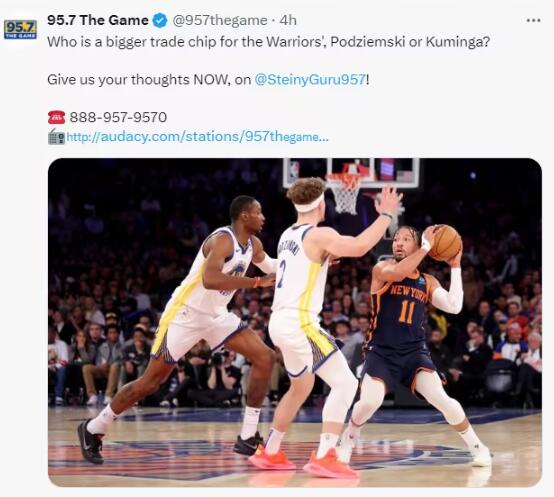Viewport: 554px width, 497px height.
Task: Click the radio emoji before the audacy link
Action: pyautogui.click(x=57, y=137)
